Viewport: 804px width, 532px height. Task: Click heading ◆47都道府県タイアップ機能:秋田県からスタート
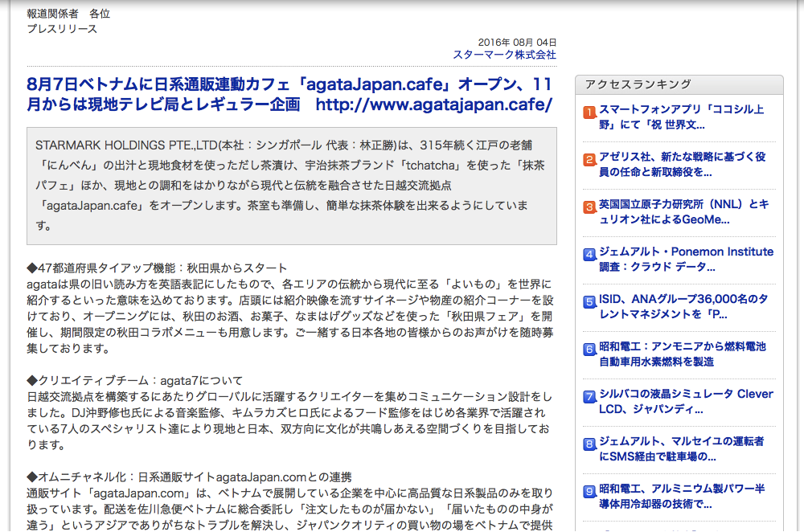click(x=157, y=268)
